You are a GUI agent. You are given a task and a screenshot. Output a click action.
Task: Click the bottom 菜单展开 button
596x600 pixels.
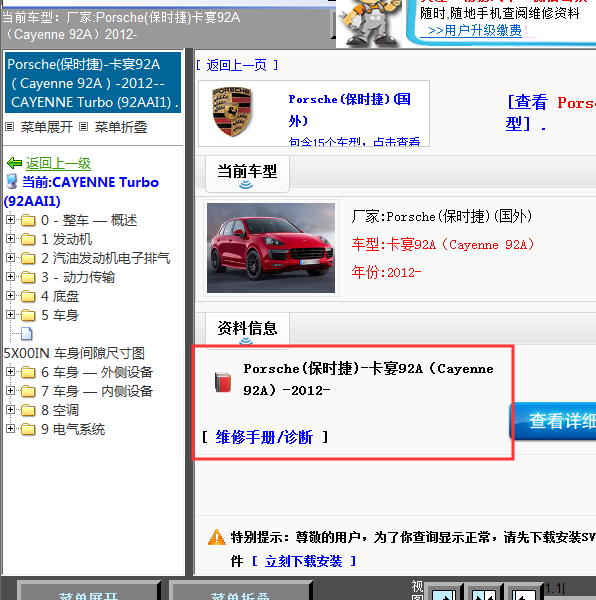tap(88, 590)
